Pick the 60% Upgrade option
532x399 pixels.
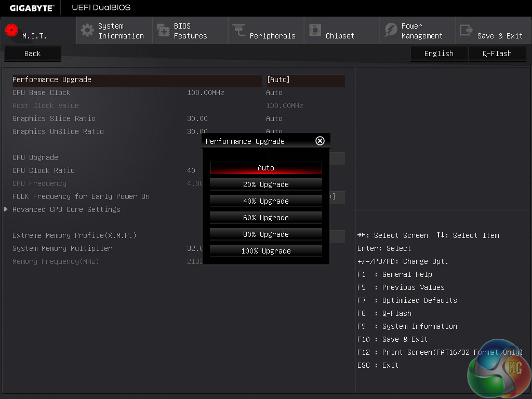point(266,218)
